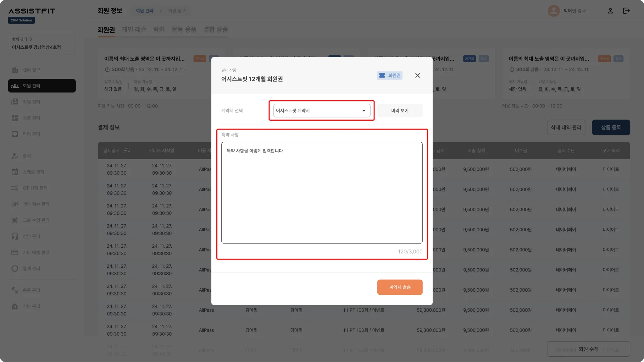
Task: Open 상담 관리 headset icon
Action: [15, 236]
